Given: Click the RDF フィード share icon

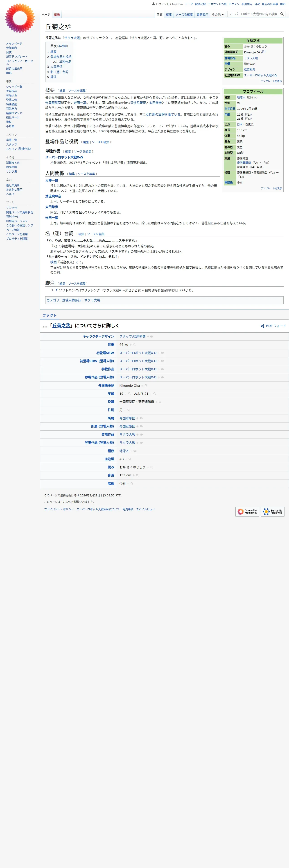Looking at the screenshot, I should (x=262, y=326).
